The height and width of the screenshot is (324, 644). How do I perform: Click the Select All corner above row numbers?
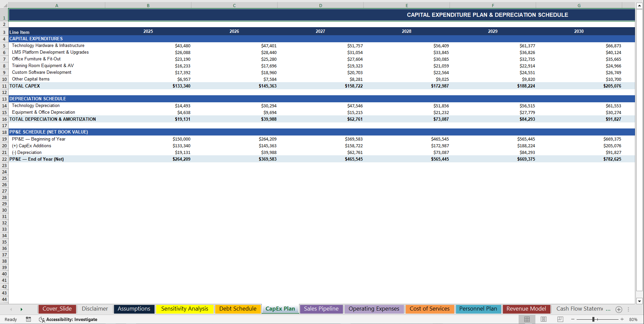pos(4,5)
